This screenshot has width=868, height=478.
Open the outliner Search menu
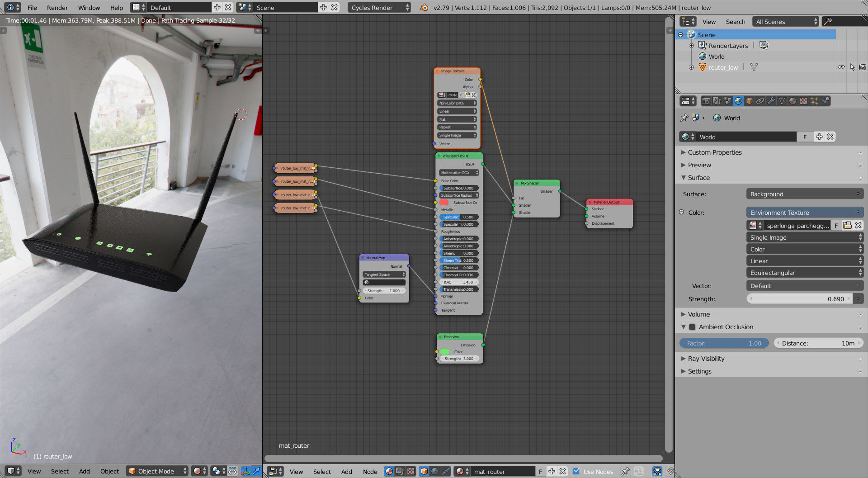point(736,22)
